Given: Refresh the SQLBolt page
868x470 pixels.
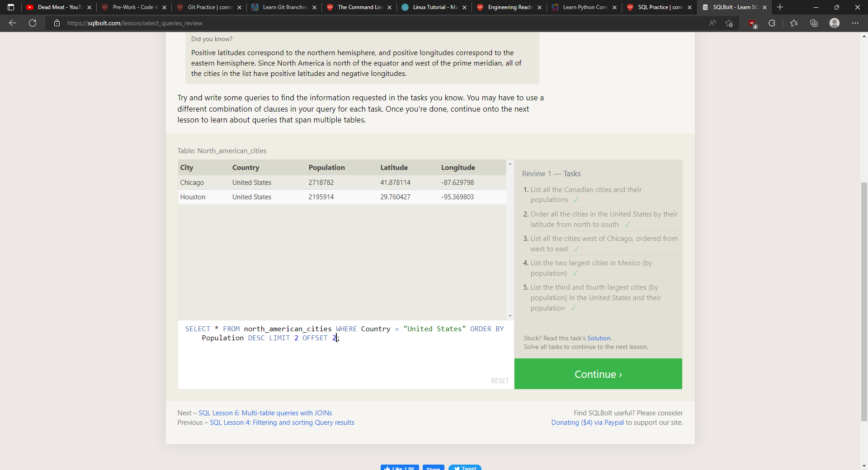Looking at the screenshot, I should (33, 23).
